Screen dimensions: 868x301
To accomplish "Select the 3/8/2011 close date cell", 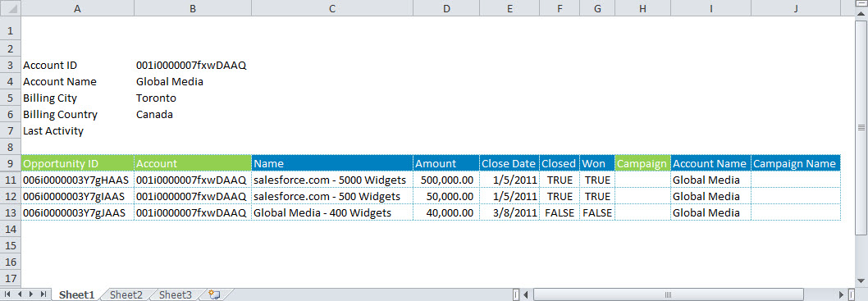I will coord(509,212).
